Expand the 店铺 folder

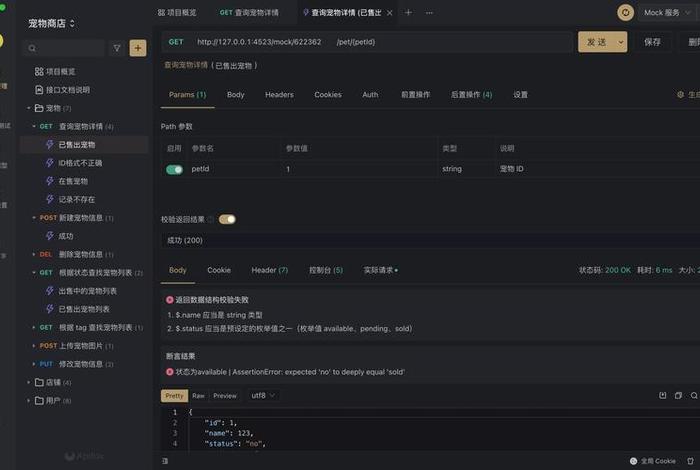tap(29, 383)
